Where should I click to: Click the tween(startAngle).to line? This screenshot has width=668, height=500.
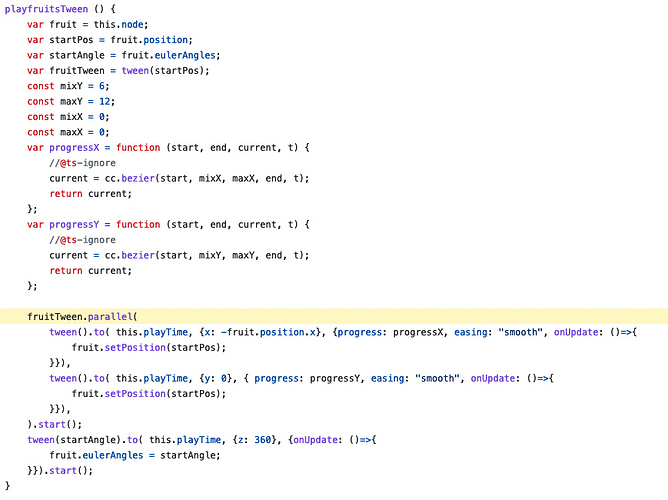(202, 440)
